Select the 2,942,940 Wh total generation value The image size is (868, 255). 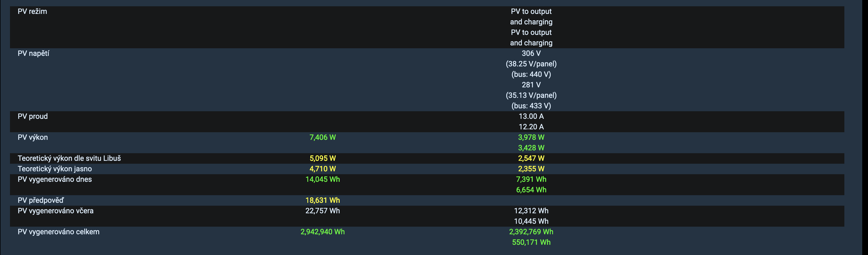click(322, 232)
